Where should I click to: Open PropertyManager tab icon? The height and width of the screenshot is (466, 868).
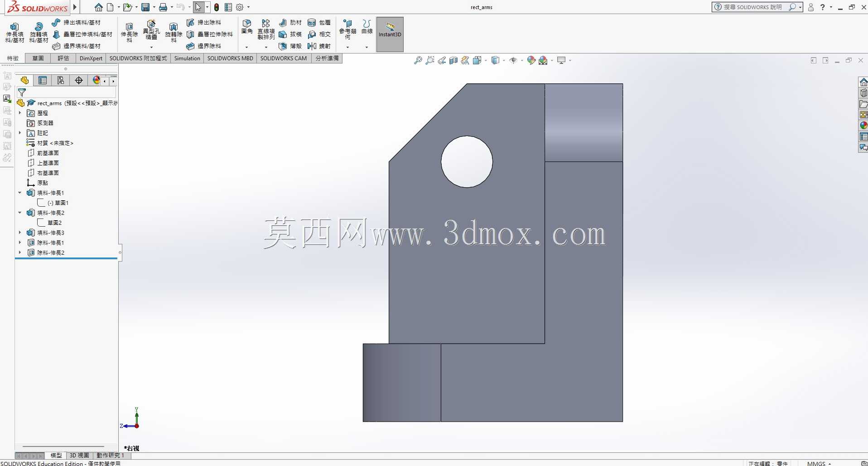[43, 80]
